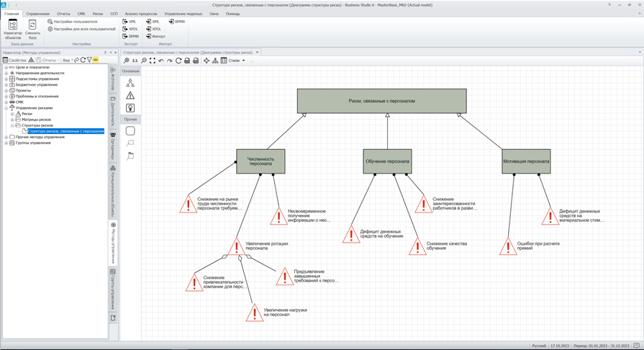Screen dimensions: 644x350
Task: Click the zoom in magnifier icon
Action: click(x=127, y=60)
